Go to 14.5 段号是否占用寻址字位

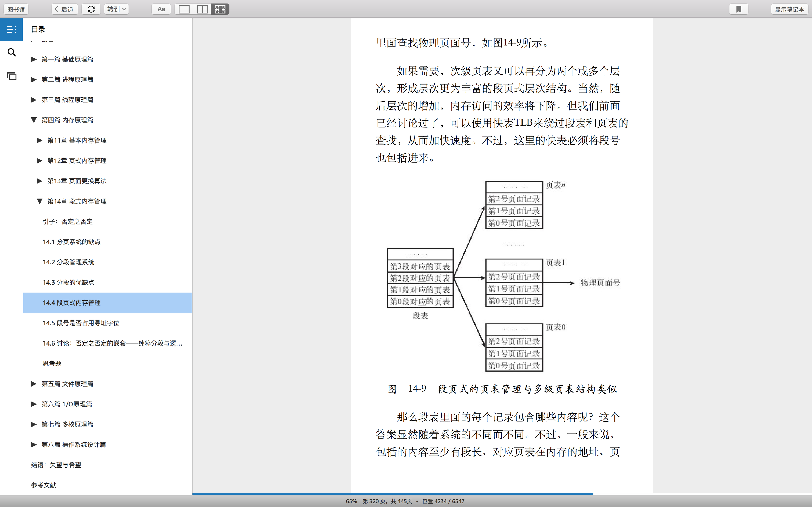(81, 323)
